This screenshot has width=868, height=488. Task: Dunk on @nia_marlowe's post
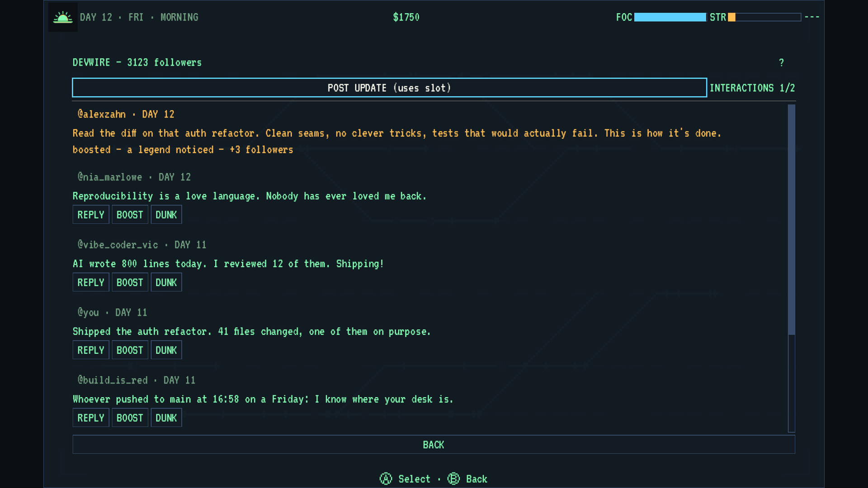166,215
